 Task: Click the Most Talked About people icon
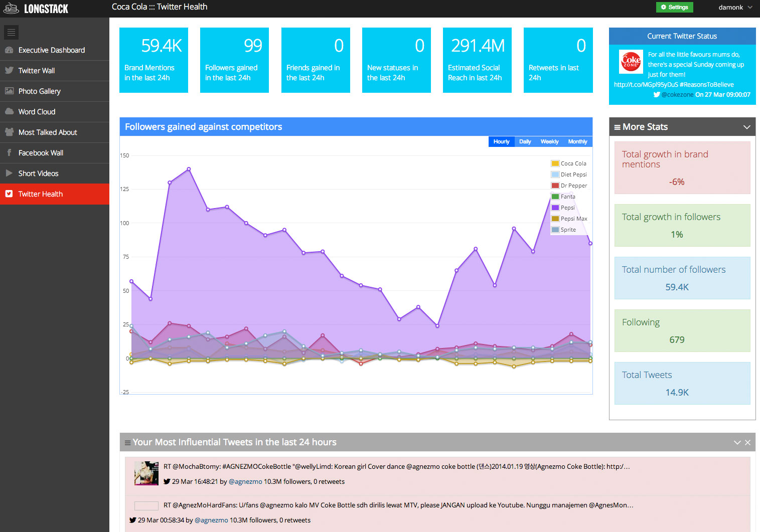(x=9, y=132)
